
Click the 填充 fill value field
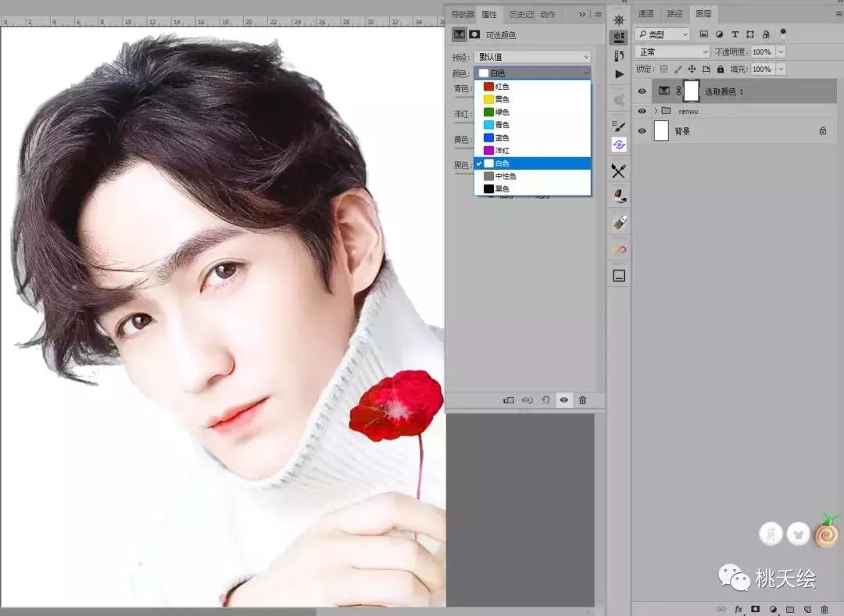pyautogui.click(x=762, y=69)
